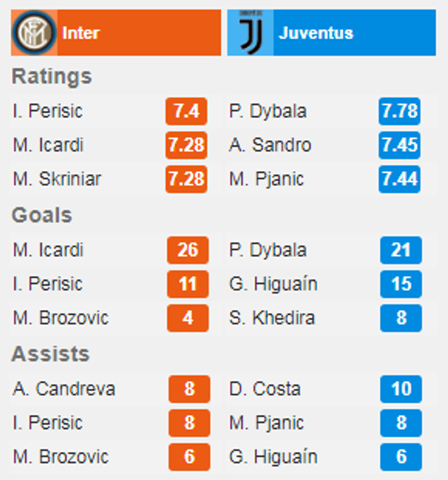Viewport: 448px width, 480px height.
Task: Click the 7.78 rating badge for Dybala
Action: coord(399,111)
